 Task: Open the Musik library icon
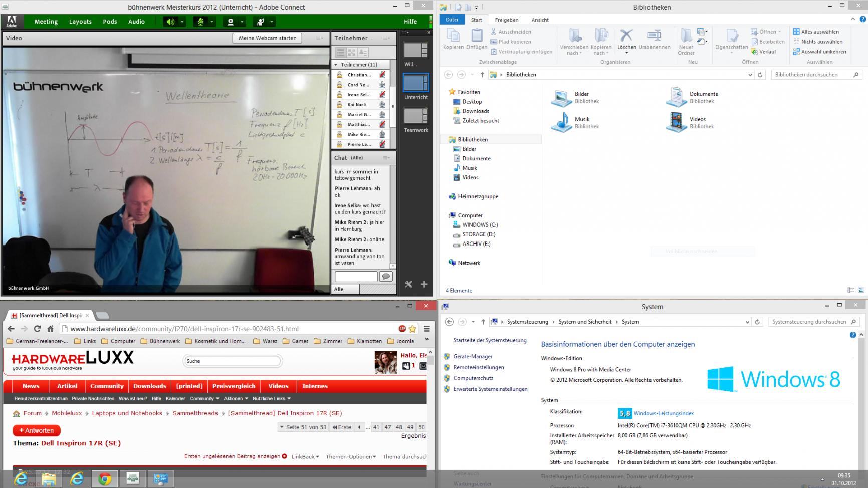(561, 122)
